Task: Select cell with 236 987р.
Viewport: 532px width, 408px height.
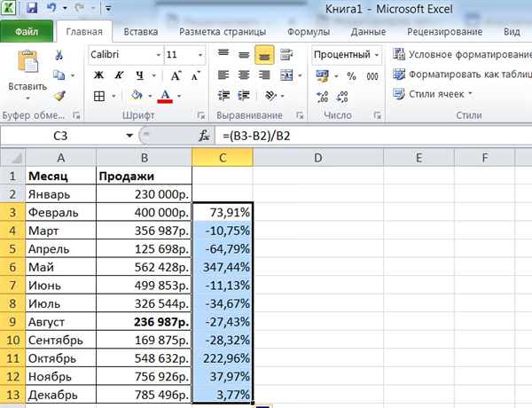Action: click(144, 321)
